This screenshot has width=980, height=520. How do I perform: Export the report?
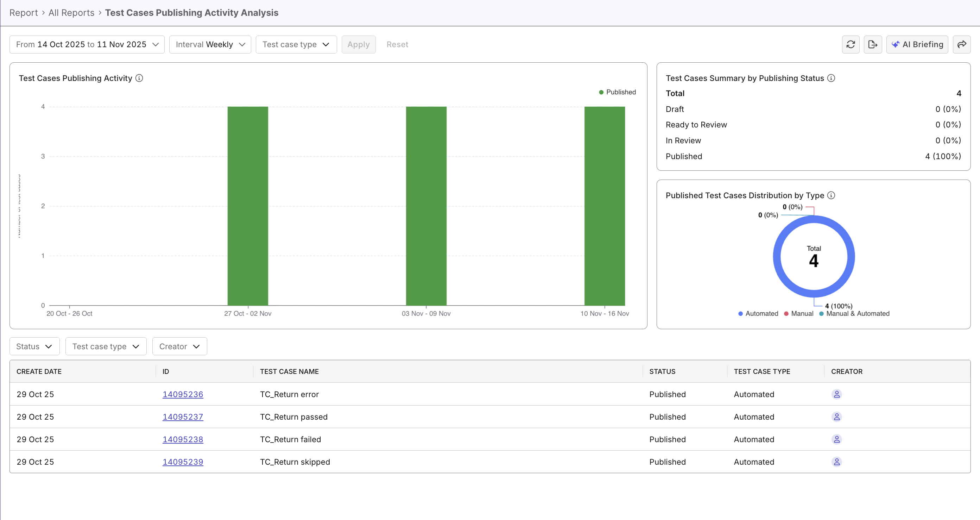point(873,44)
